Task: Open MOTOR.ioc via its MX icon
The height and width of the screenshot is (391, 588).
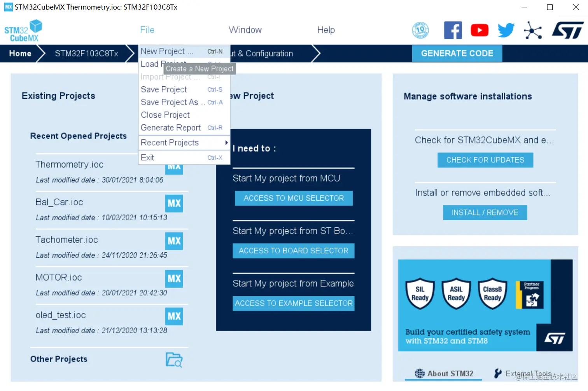Action: (174, 279)
